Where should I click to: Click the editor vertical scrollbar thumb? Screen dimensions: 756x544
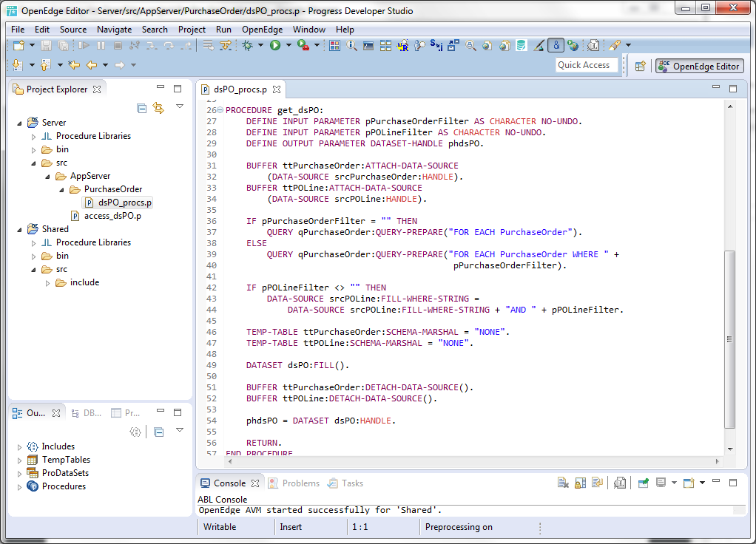tap(730, 339)
